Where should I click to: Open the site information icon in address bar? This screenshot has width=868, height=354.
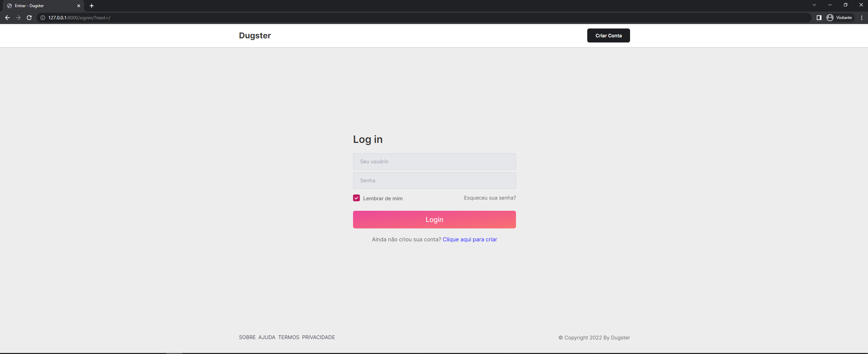click(42, 18)
